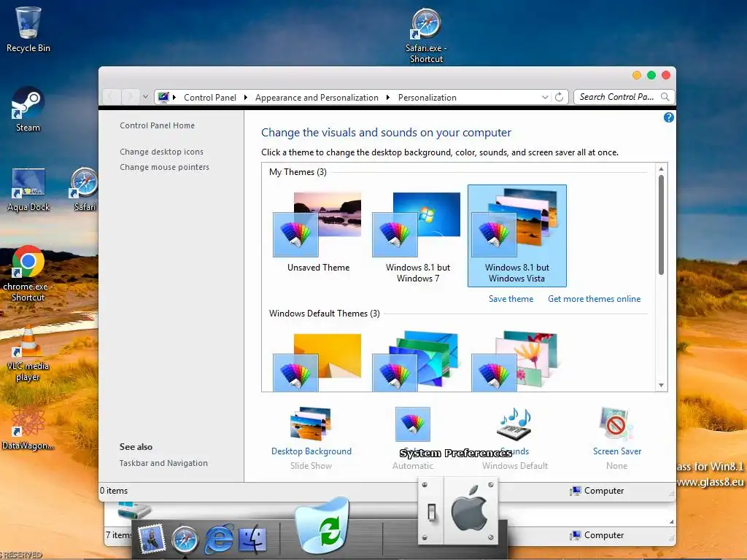
Task: Expand arrow after Appearance and Personalization breadcrumb
Action: (x=388, y=98)
